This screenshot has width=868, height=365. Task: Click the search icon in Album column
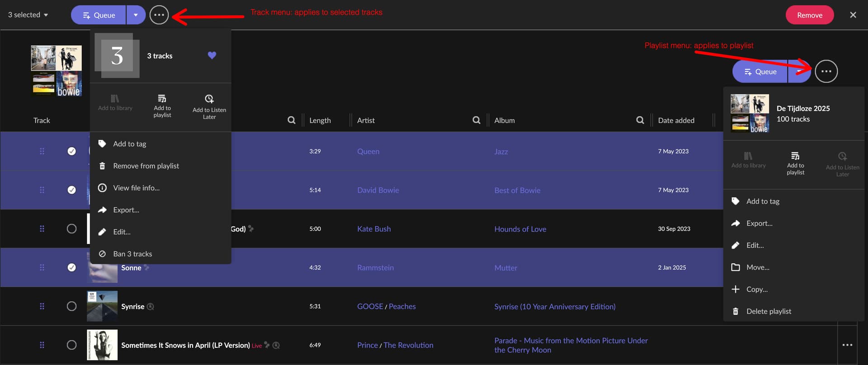click(640, 120)
